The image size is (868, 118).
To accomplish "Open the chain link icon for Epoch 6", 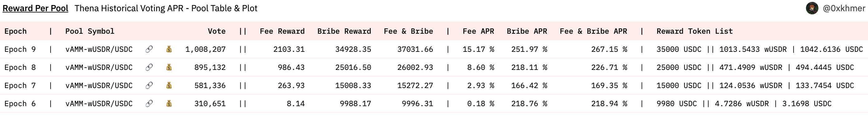I will click(x=149, y=104).
